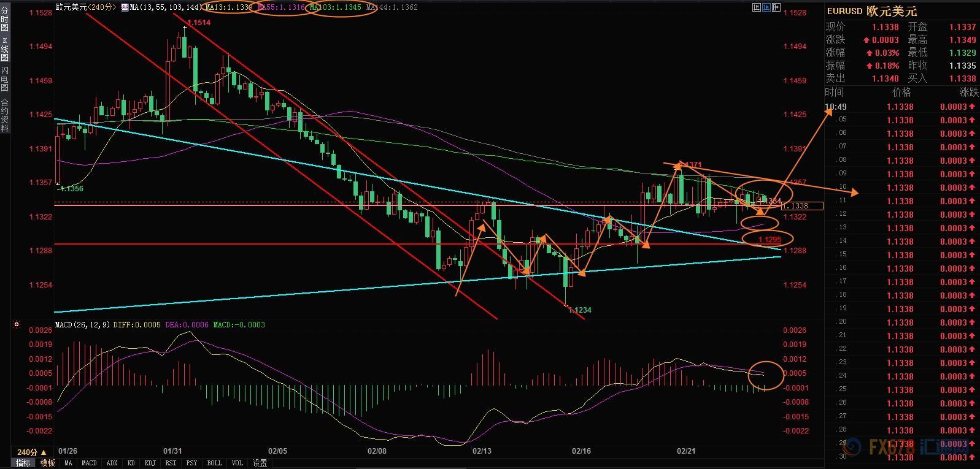Click the EURUSD 欧元美元 quote panel header

point(872,11)
